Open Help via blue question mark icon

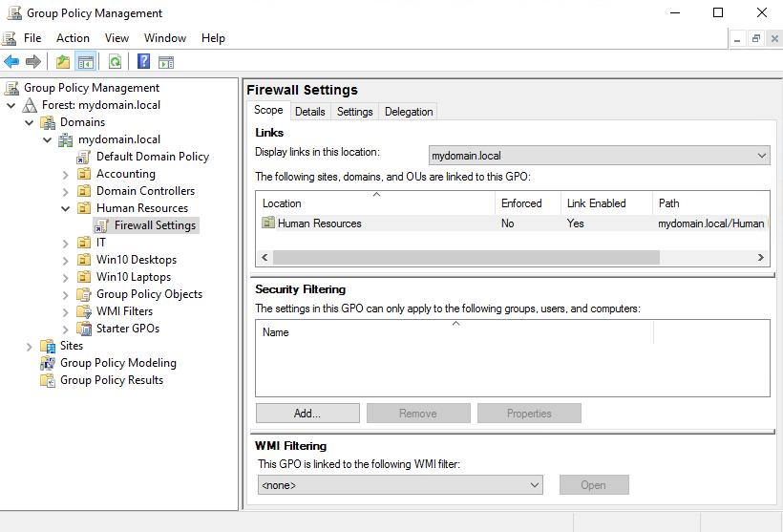(143, 62)
